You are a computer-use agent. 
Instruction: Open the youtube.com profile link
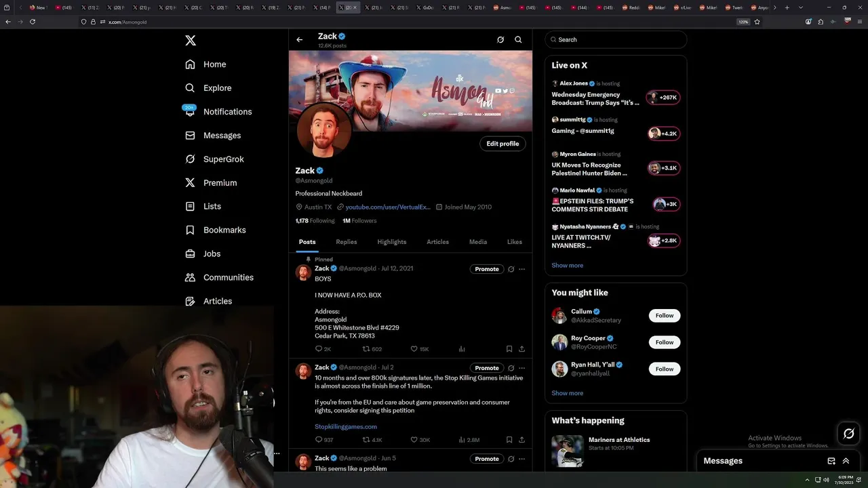click(x=388, y=207)
